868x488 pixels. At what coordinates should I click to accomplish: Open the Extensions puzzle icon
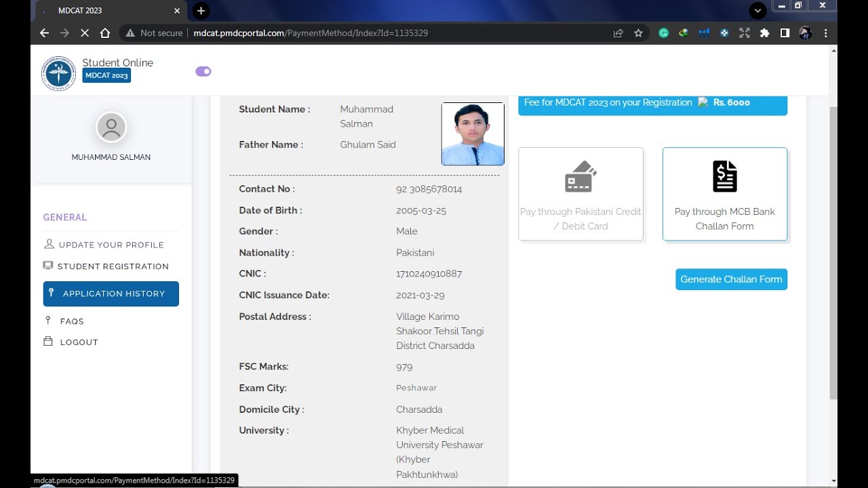[765, 33]
